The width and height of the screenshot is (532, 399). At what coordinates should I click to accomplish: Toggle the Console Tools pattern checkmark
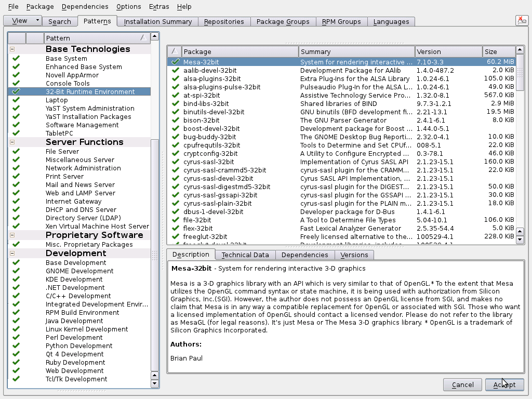(16, 83)
